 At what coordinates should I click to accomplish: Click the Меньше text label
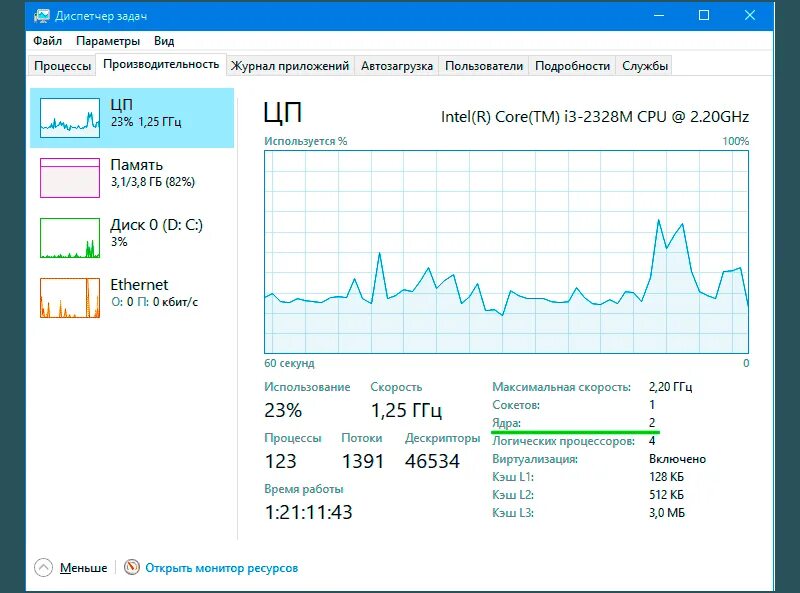tap(84, 568)
